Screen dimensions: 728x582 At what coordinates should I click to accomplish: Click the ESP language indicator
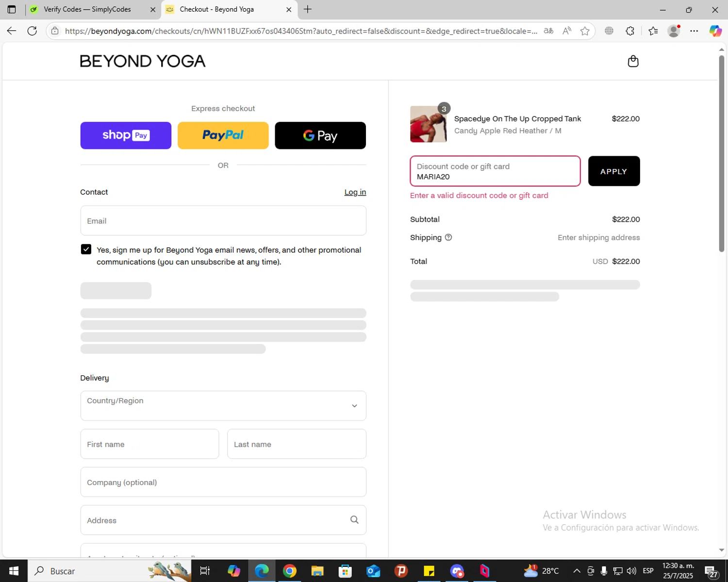648,571
